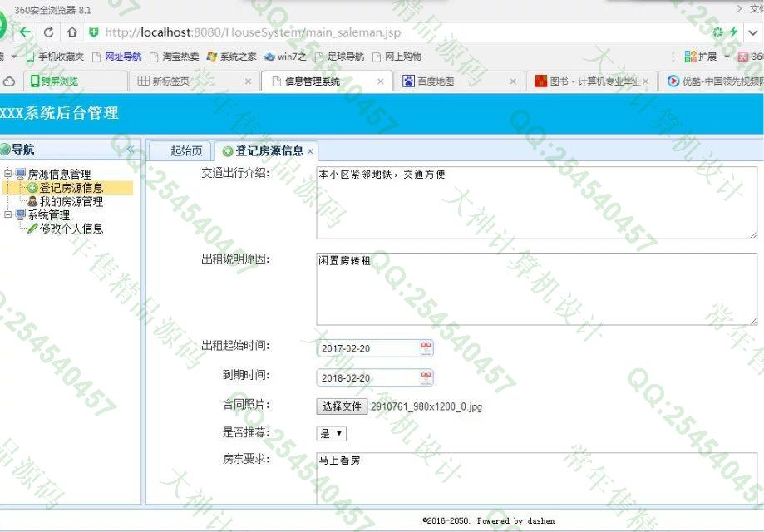Click the green lightning speed icon
The height and width of the screenshot is (532, 764).
pos(733,32)
